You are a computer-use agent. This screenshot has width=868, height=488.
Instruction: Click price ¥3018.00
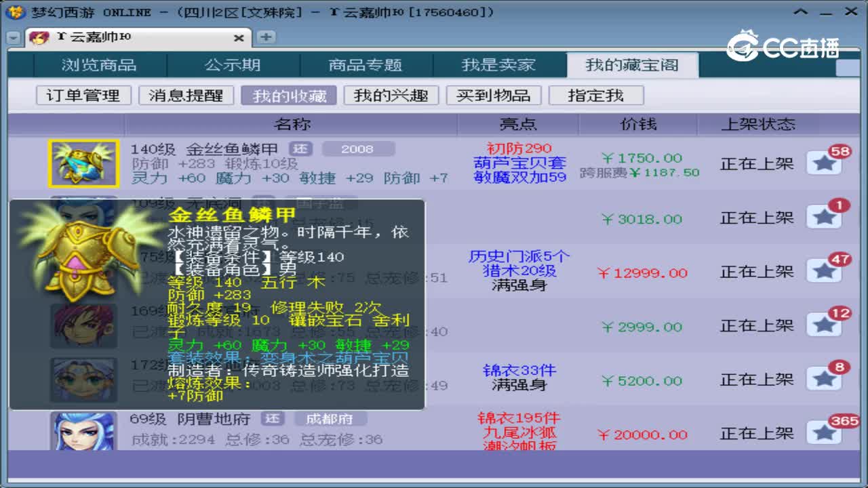(x=641, y=219)
